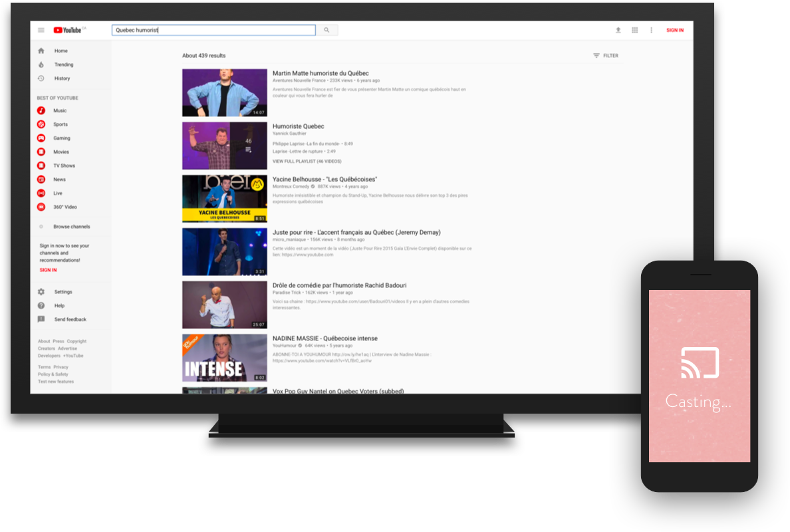Viewport: 790px width, 532px height.
Task: Open the hamburger guide menu
Action: point(41,30)
